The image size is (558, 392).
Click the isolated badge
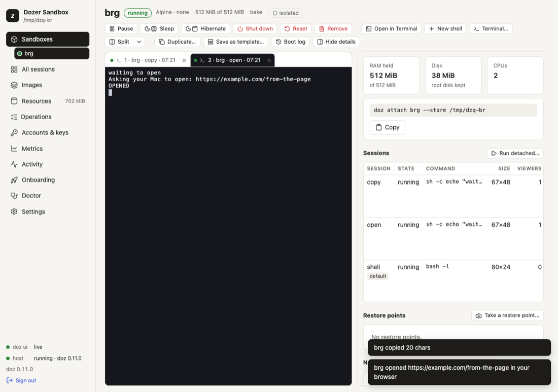pos(286,13)
